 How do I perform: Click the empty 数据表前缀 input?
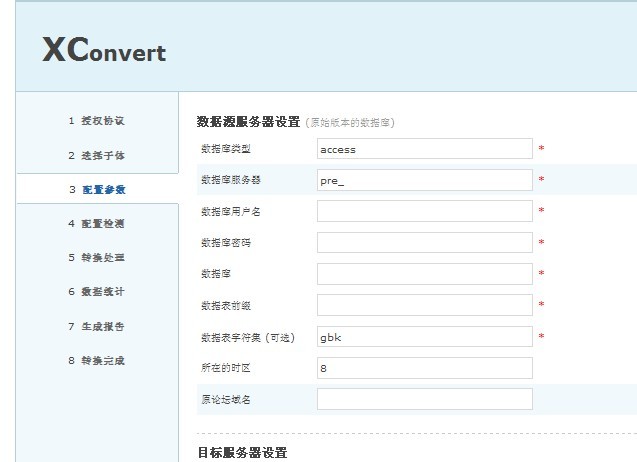(425, 305)
